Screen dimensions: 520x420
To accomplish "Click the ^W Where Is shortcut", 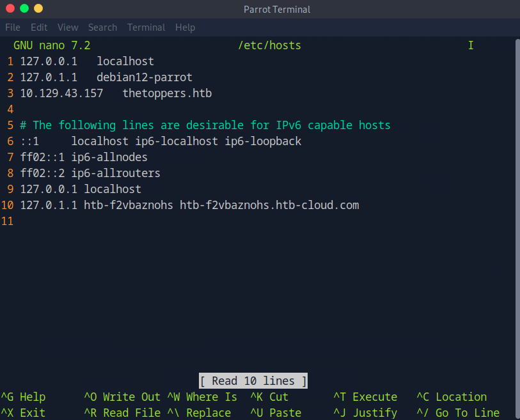I will click(x=202, y=397).
